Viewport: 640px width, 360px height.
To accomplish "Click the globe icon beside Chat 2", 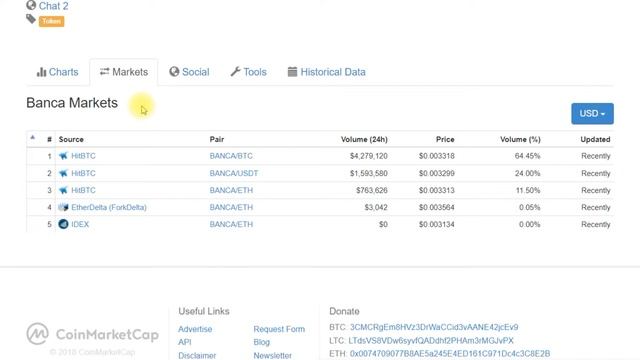I will 31,5.
